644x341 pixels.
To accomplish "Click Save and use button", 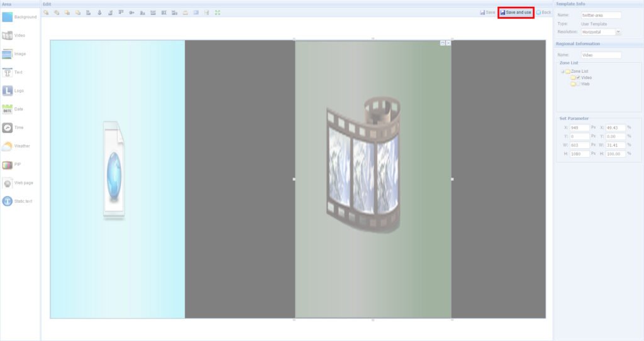I will (x=516, y=12).
